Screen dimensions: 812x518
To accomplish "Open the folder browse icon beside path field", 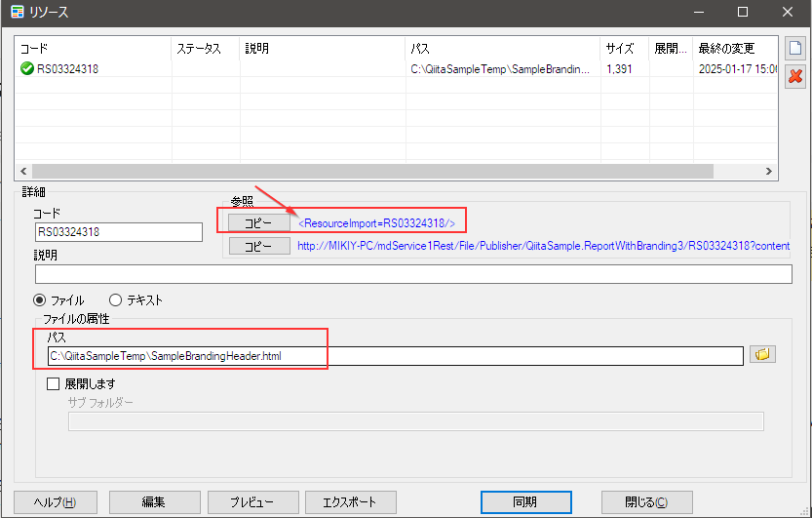I will [x=762, y=354].
